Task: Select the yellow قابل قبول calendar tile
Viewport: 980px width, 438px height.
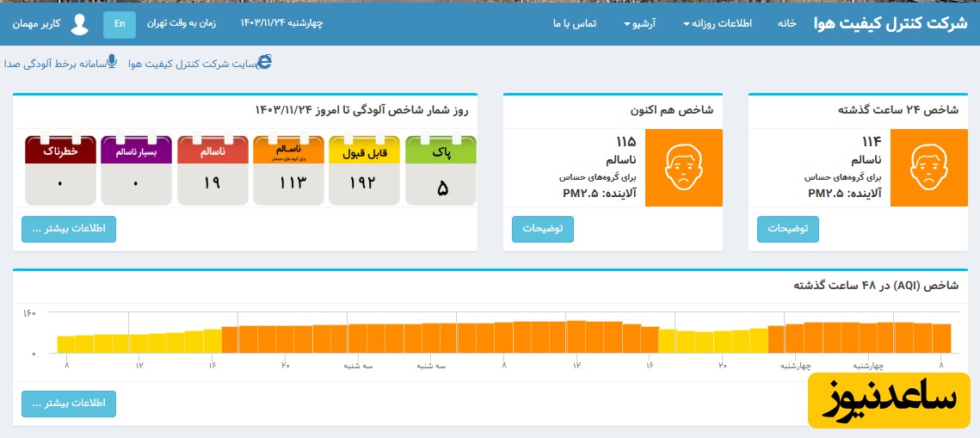Action: (365, 170)
